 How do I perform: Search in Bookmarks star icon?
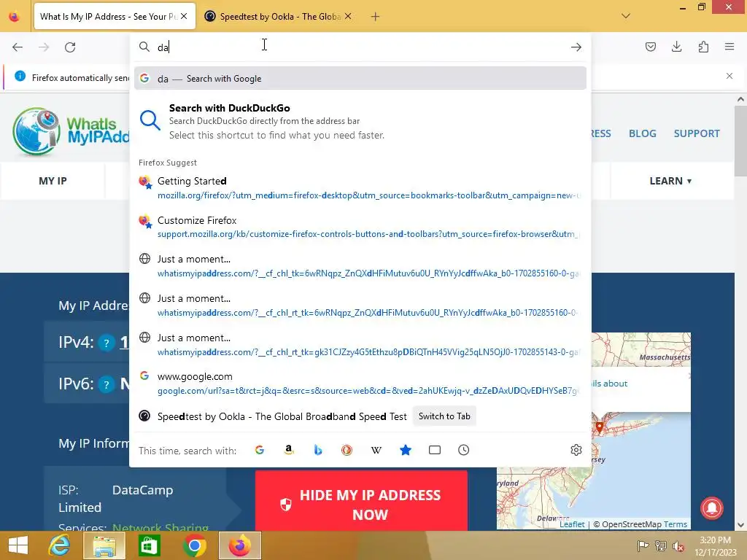406,450
